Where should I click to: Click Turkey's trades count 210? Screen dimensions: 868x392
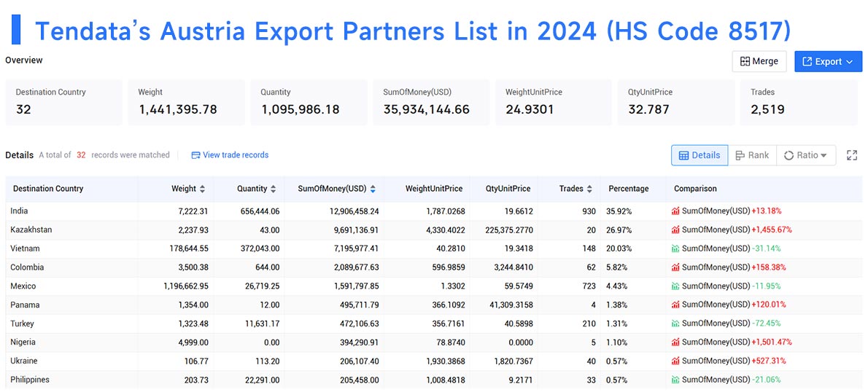pos(589,323)
